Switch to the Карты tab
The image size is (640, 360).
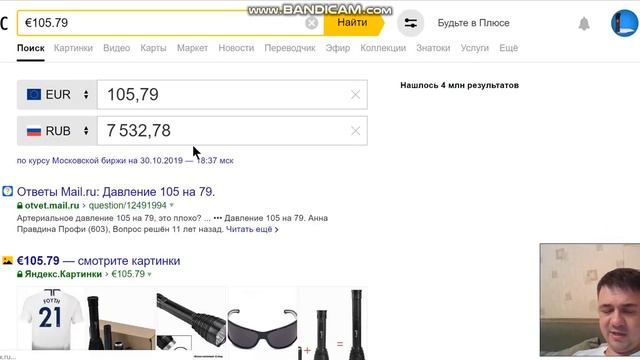(153, 48)
